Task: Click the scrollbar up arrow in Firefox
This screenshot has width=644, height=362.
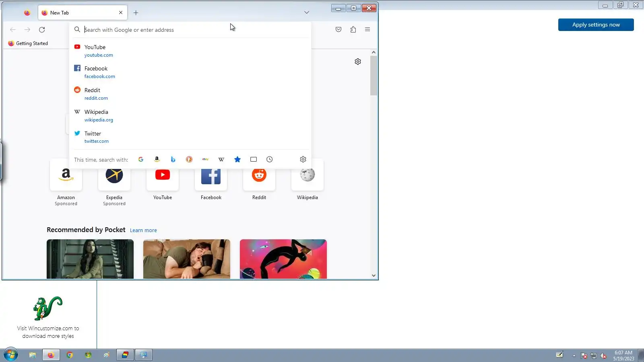Action: tap(374, 52)
